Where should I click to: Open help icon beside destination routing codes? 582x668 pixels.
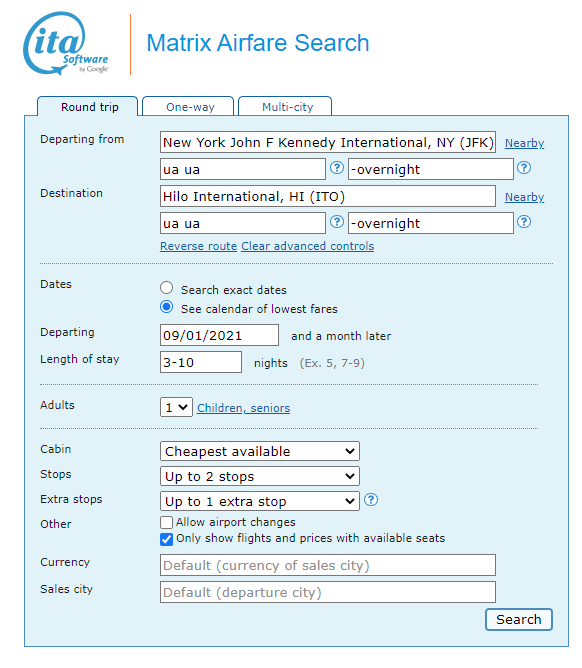pyautogui.click(x=337, y=222)
